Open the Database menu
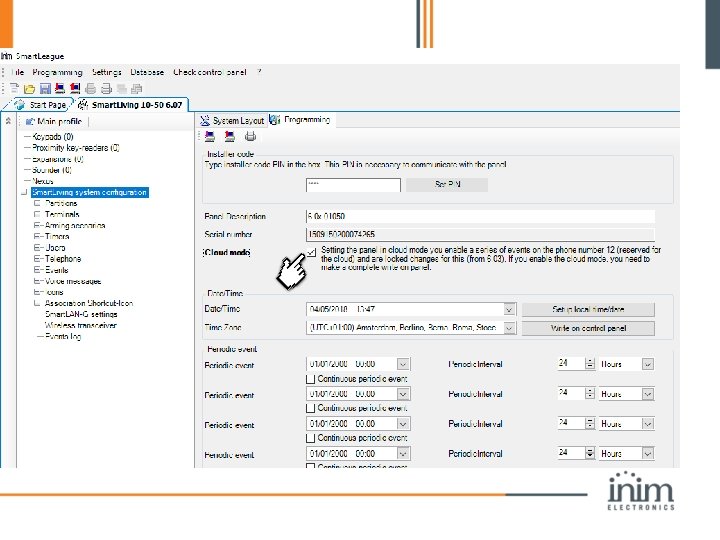720x540 pixels. pyautogui.click(x=147, y=72)
